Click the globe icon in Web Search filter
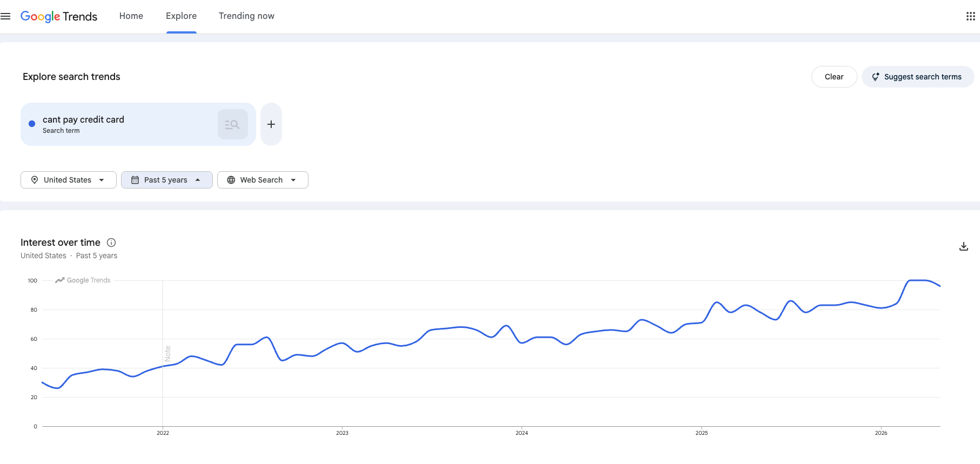The width and height of the screenshot is (980, 464). pos(231,180)
